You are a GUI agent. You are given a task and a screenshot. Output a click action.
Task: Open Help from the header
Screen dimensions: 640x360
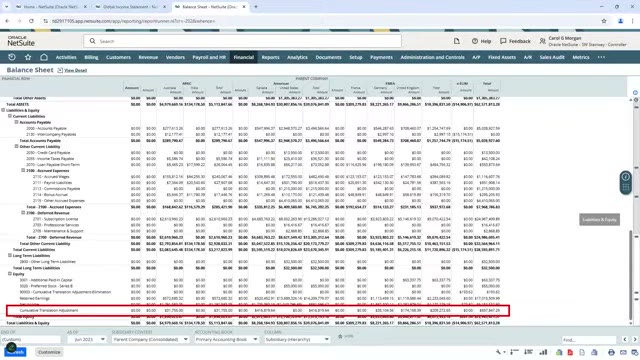tap(481, 41)
